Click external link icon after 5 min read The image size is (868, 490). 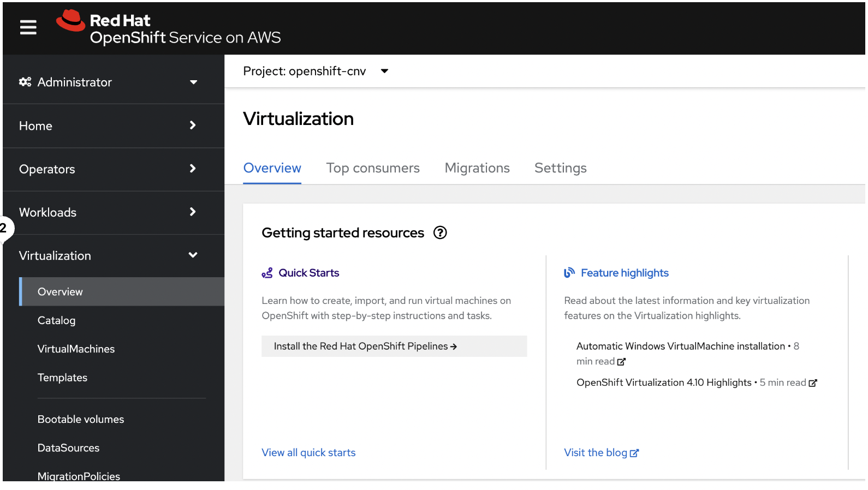point(813,383)
